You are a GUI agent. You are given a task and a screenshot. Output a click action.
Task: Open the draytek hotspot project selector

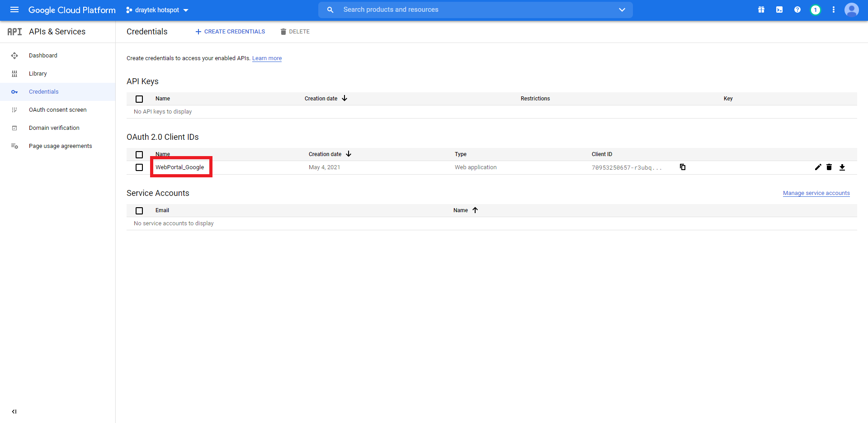pos(157,10)
